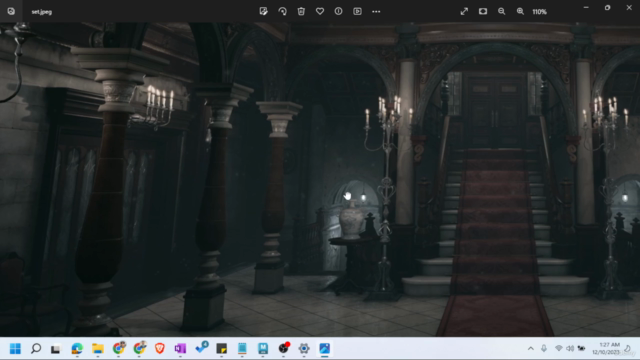This screenshot has width=640, height=360.
Task: Click the set.jpeg file name
Action: pyautogui.click(x=42, y=12)
